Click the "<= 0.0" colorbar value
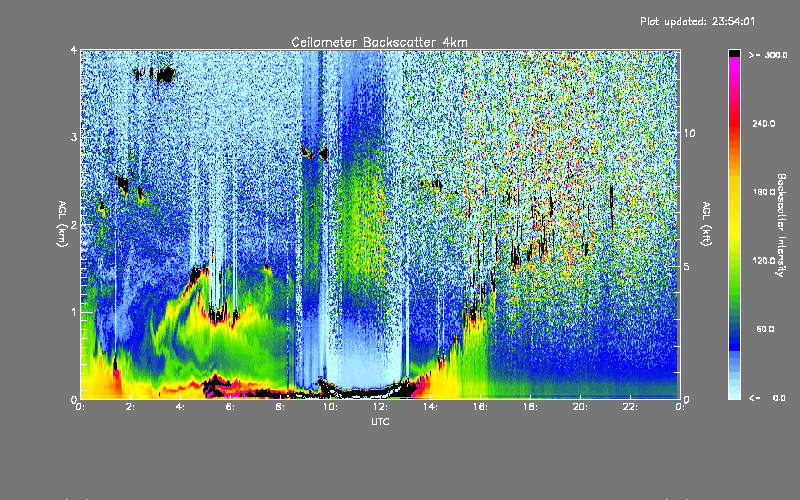800x500 pixels. coord(768,398)
